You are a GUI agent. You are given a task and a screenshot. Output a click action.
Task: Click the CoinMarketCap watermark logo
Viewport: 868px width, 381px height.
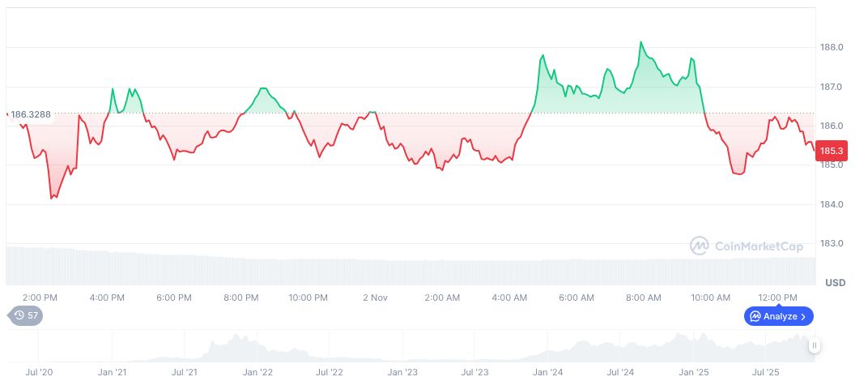click(747, 246)
